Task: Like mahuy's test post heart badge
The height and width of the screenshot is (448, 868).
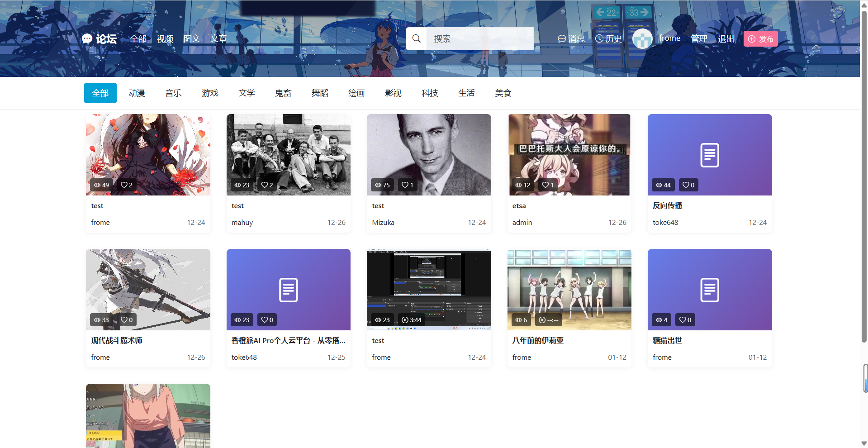Action: pos(267,185)
